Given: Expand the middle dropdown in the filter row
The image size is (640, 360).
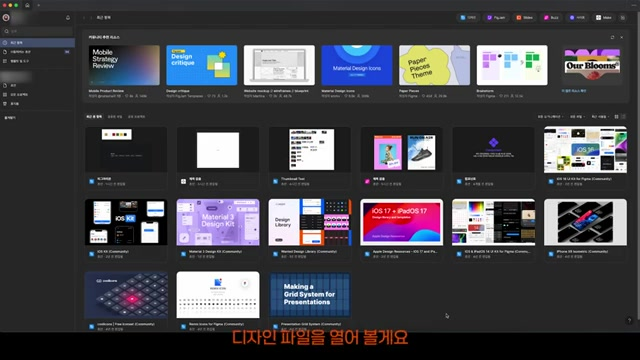Looking at the screenshot, I should pyautogui.click(x=578, y=117).
